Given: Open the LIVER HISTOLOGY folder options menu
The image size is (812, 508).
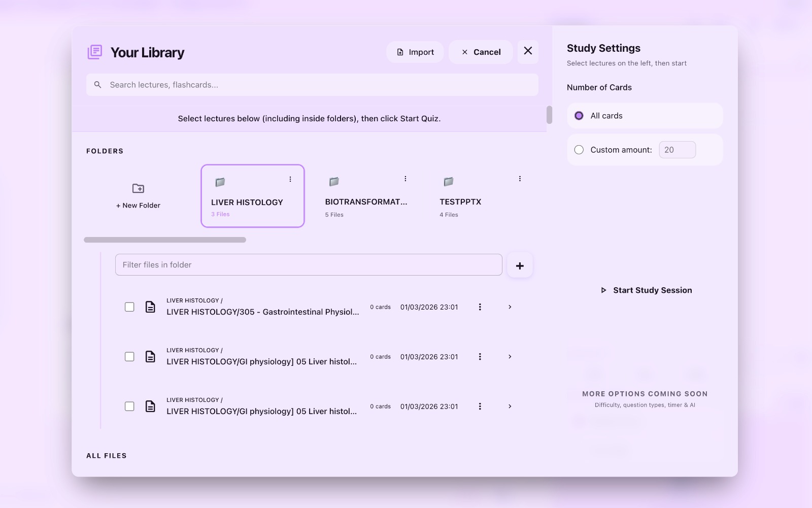Looking at the screenshot, I should click(290, 179).
